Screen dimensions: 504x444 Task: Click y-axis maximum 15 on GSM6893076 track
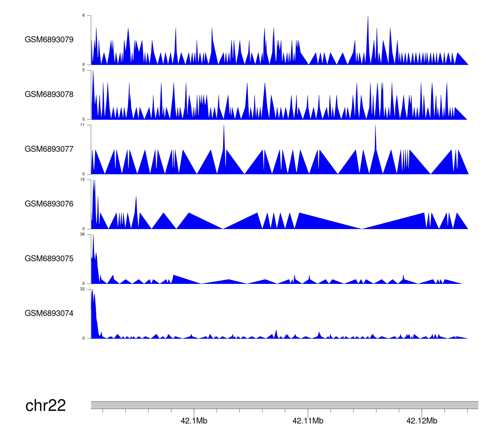click(x=83, y=180)
